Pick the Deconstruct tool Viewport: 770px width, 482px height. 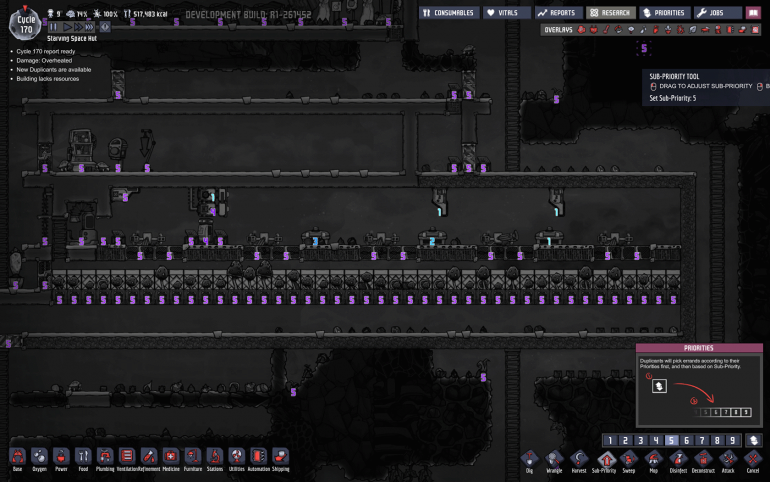point(702,458)
